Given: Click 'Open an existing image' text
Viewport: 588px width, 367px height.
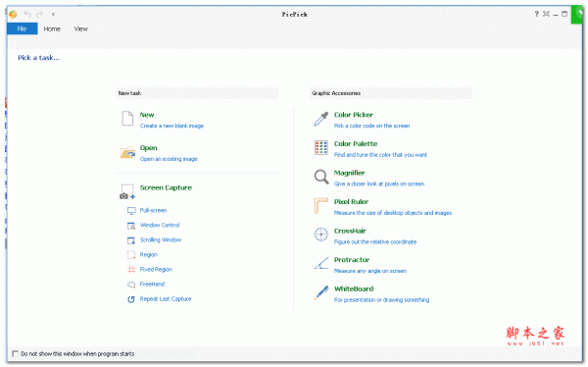Looking at the screenshot, I should click(169, 159).
